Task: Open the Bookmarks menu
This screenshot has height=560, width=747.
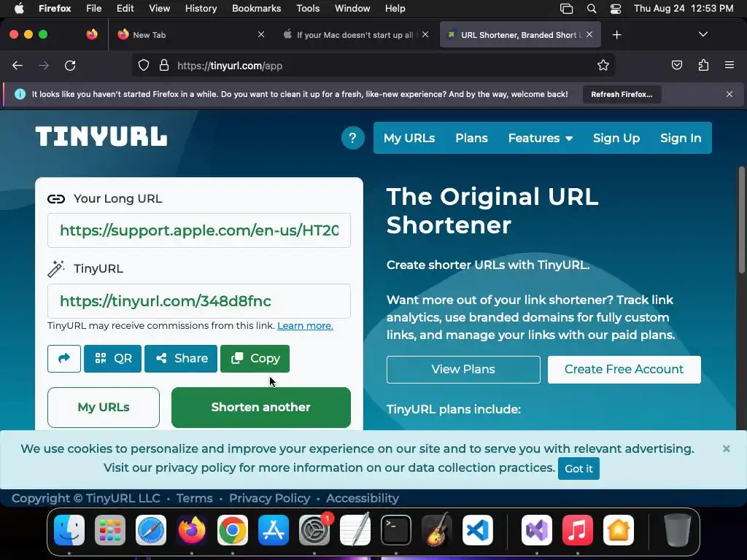Action: click(x=256, y=9)
